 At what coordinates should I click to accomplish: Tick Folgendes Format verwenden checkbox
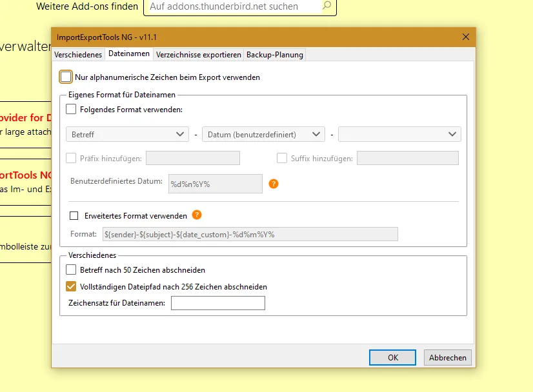pyautogui.click(x=71, y=109)
